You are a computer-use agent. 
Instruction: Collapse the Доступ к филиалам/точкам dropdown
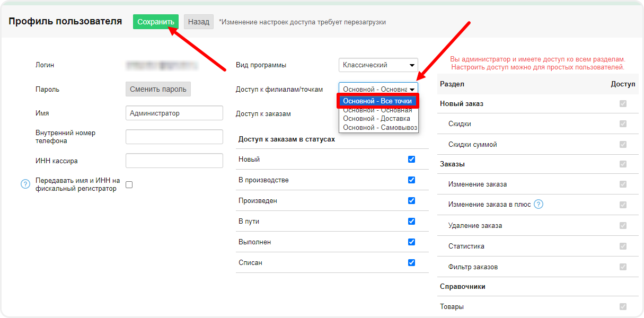coord(378,90)
